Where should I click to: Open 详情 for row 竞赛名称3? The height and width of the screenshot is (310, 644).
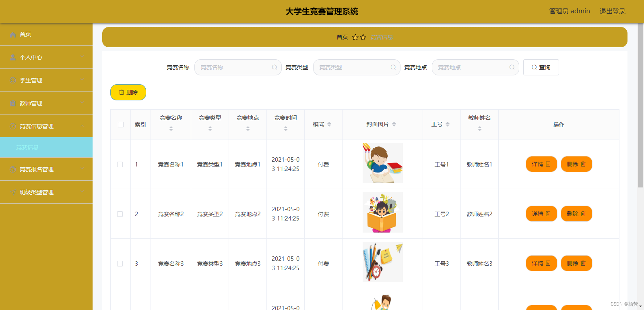coord(541,263)
